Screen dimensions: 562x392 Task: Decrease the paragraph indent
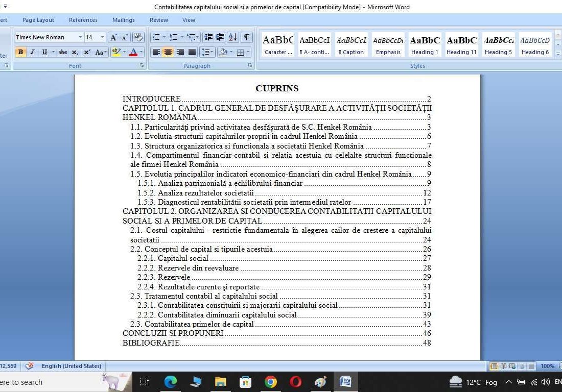tap(208, 37)
